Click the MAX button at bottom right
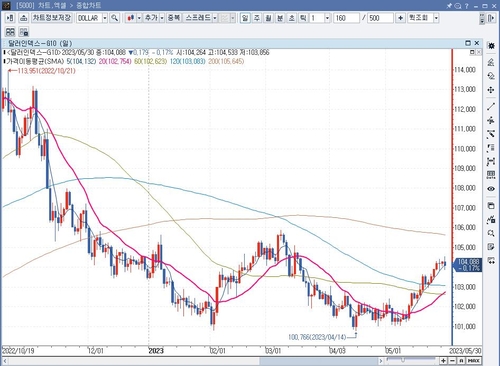Screen dimensions: 500x366 [x=474, y=361]
